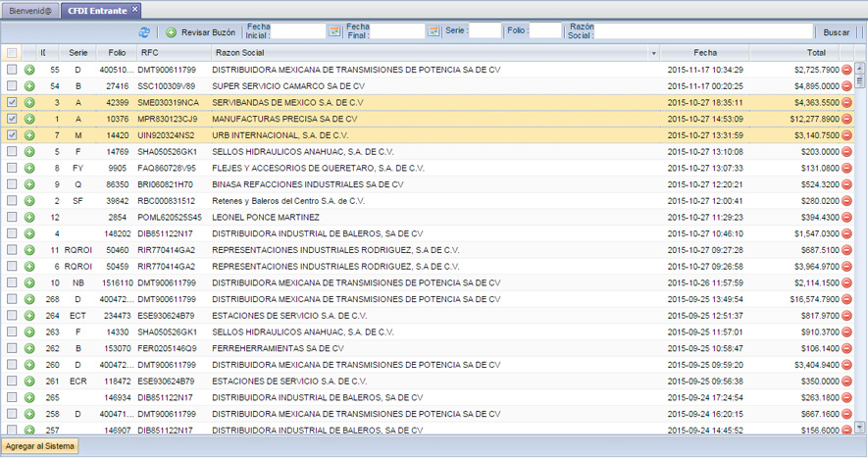Click green add icon for FERREHERRAMIENTAS row

[x=29, y=349]
